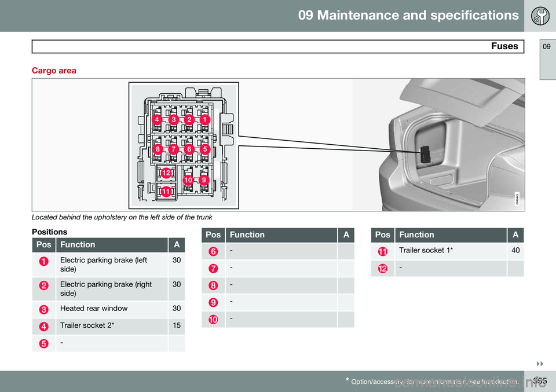Click fuse number 4 in the diagram

pos(157,120)
